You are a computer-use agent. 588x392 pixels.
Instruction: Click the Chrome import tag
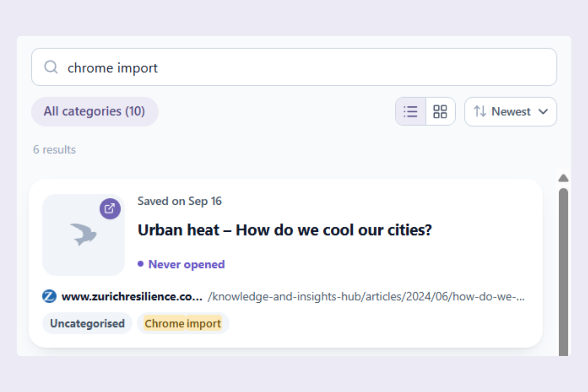pyautogui.click(x=183, y=323)
